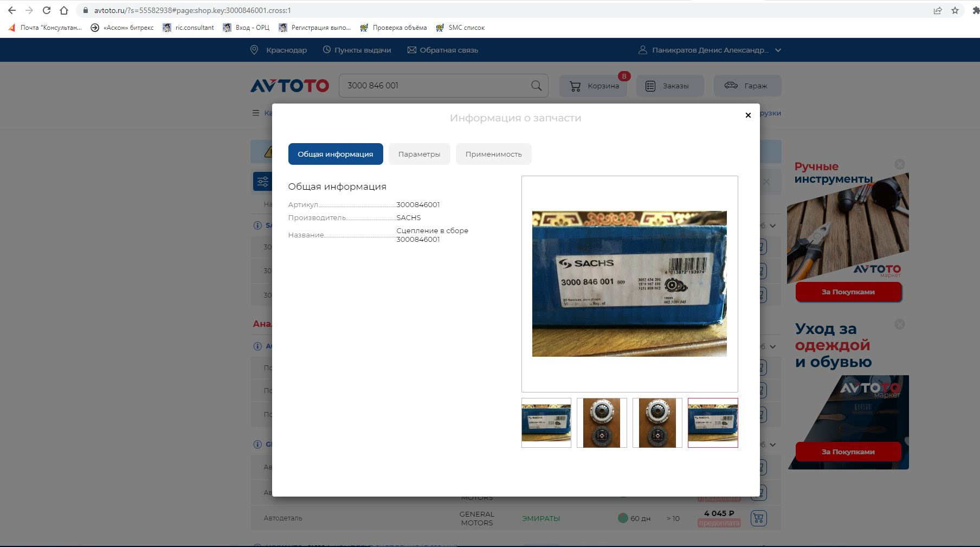Click the address bar URL

[192, 10]
